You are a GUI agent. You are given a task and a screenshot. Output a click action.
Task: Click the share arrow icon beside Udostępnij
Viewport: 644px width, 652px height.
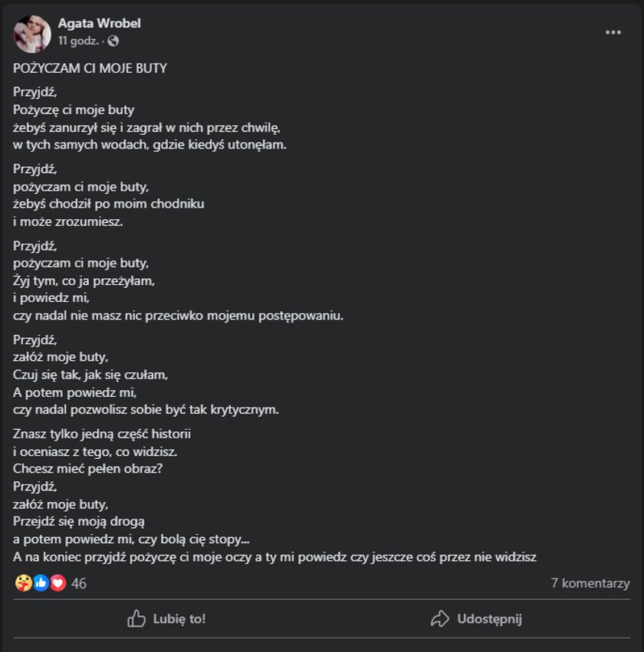pyautogui.click(x=440, y=619)
